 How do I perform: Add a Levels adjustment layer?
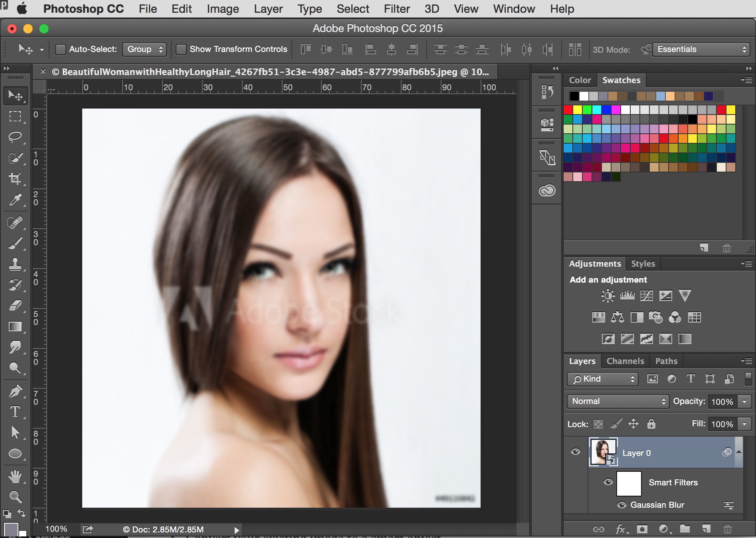pos(627,296)
